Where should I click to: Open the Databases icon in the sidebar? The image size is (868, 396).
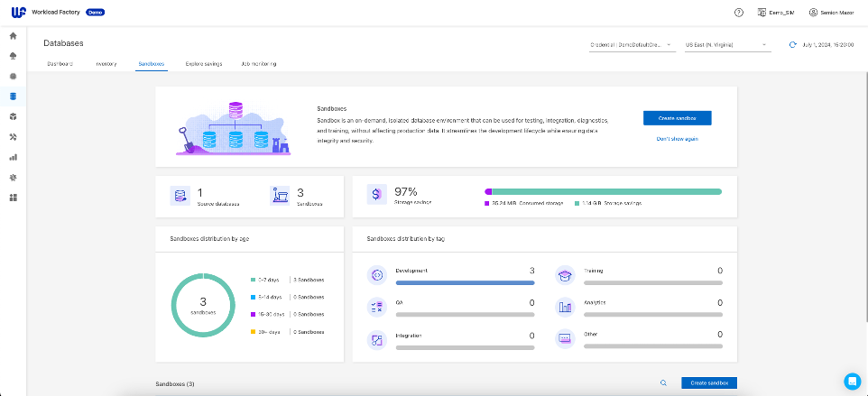[x=13, y=96]
